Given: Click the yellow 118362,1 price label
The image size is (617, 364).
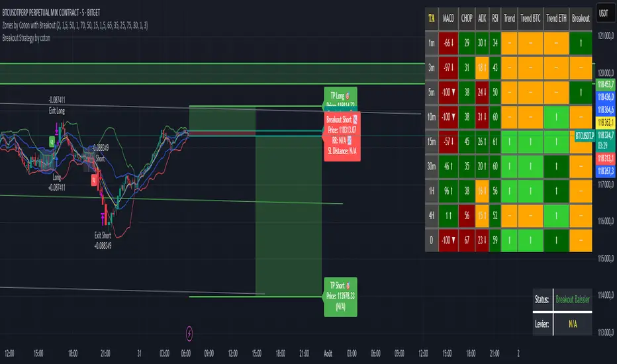Looking at the screenshot, I should 606,122.
